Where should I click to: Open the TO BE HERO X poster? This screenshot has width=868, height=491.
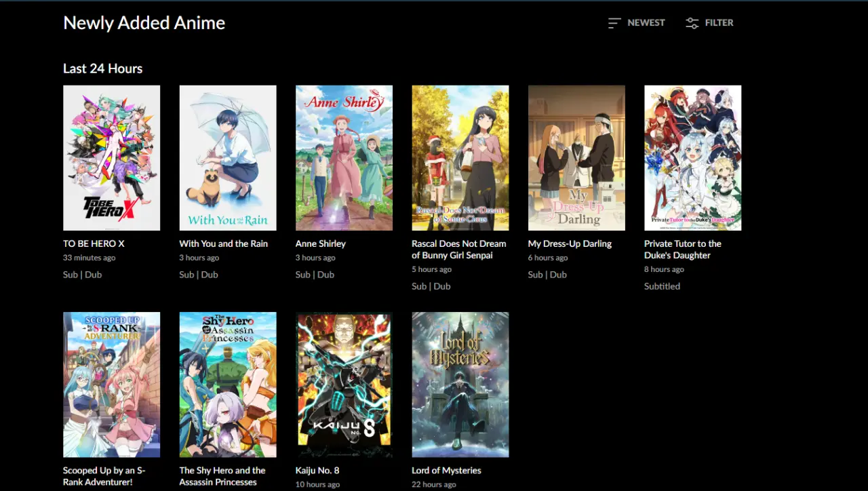[x=111, y=158]
